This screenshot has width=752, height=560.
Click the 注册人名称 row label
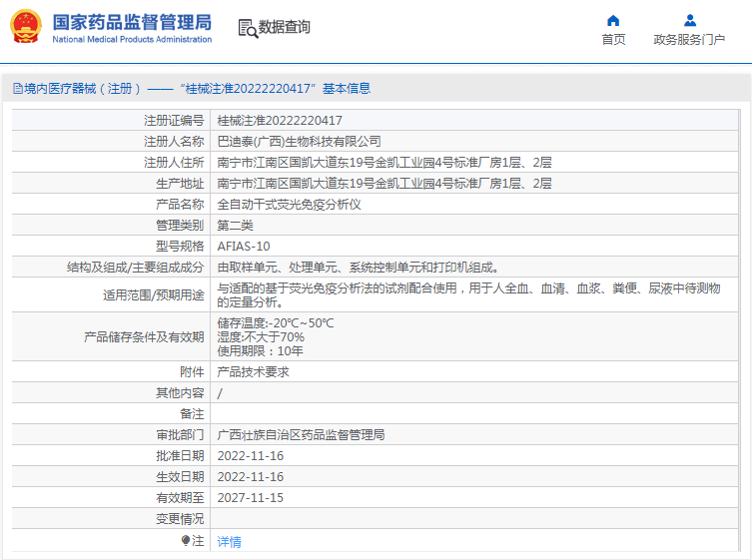[x=174, y=142]
